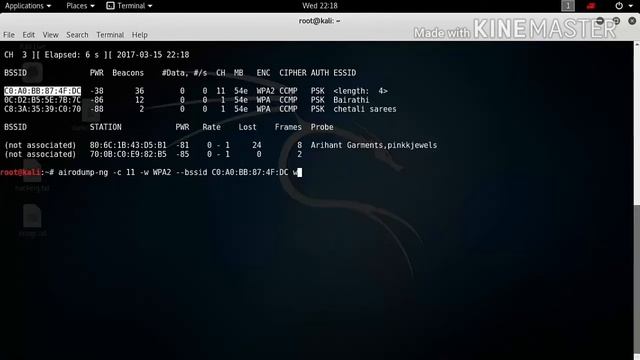Click the ESSID column header
Image resolution: width=640 pixels, height=360 pixels.
pos(344,73)
